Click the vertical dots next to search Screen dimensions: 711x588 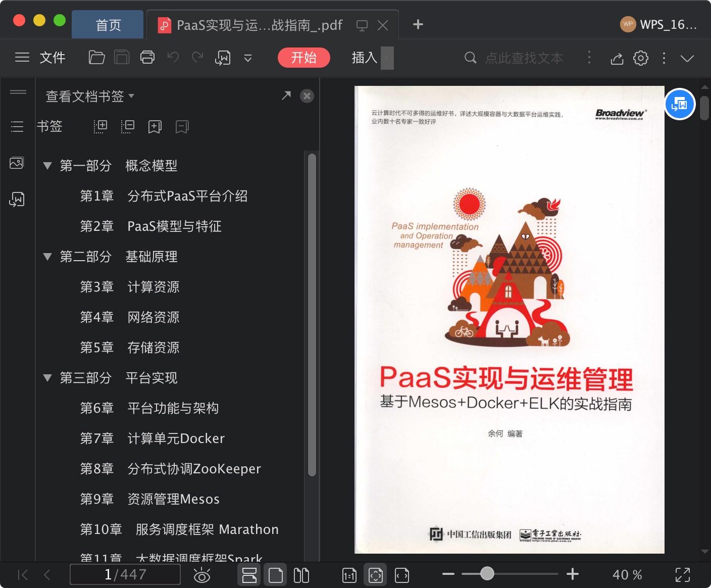tap(589, 57)
